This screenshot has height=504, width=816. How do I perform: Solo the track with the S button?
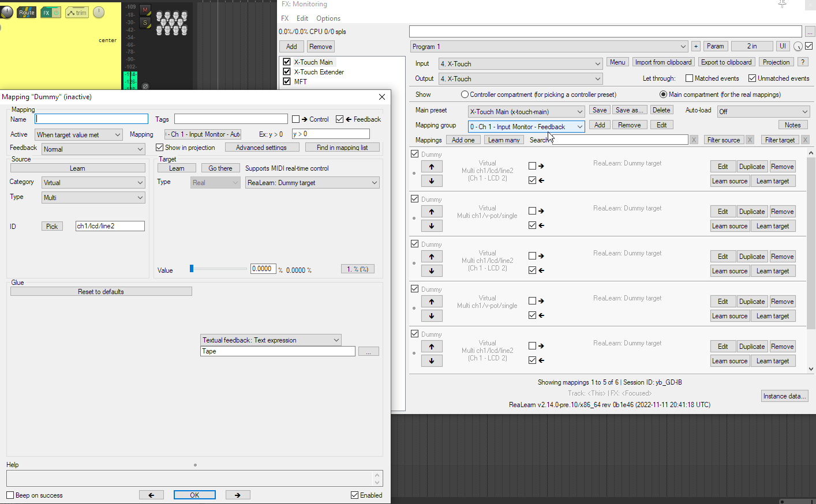pyautogui.click(x=145, y=22)
